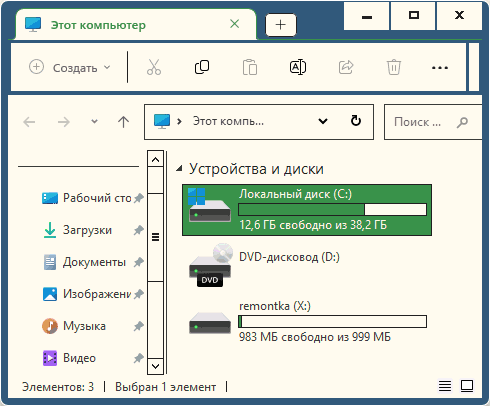490x406 pixels.
Task: Click the C: drive usage bar
Action: point(333,210)
